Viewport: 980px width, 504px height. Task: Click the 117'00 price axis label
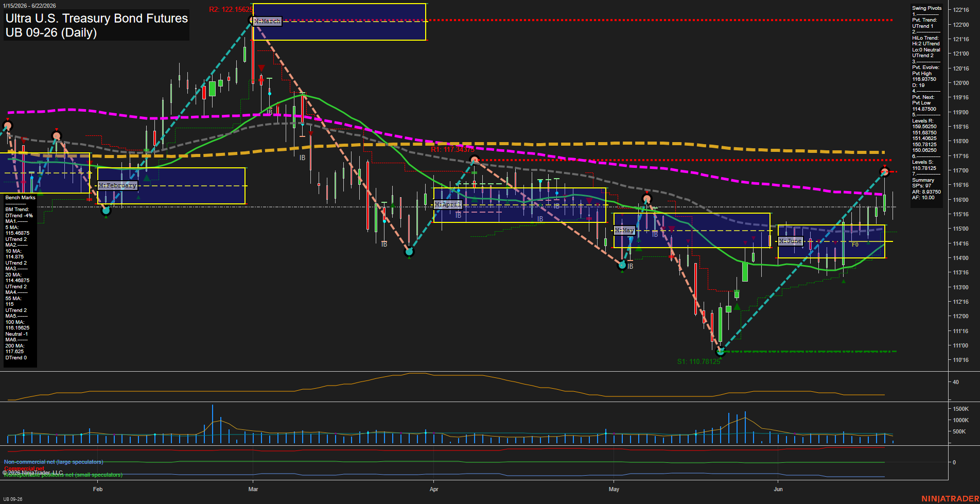coord(960,170)
